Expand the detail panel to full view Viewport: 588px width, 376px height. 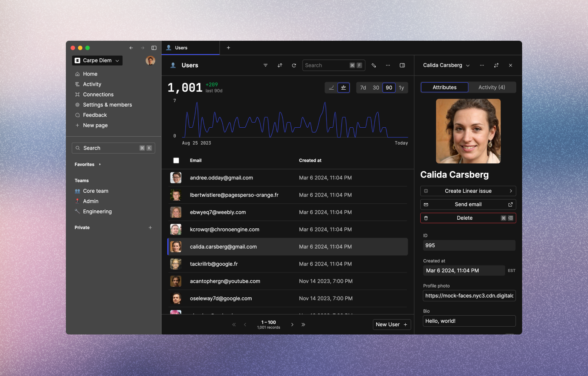(496, 65)
